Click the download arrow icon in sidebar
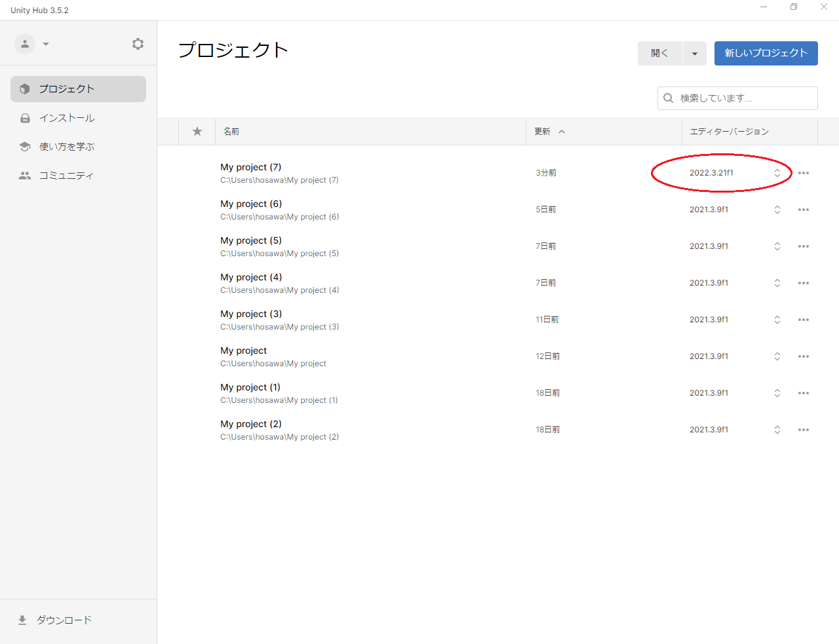This screenshot has width=839, height=644. (22, 620)
